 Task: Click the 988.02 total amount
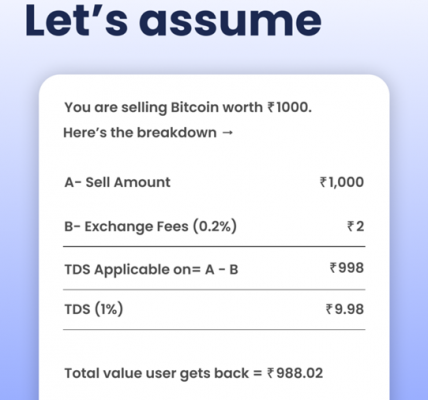pyautogui.click(x=300, y=373)
